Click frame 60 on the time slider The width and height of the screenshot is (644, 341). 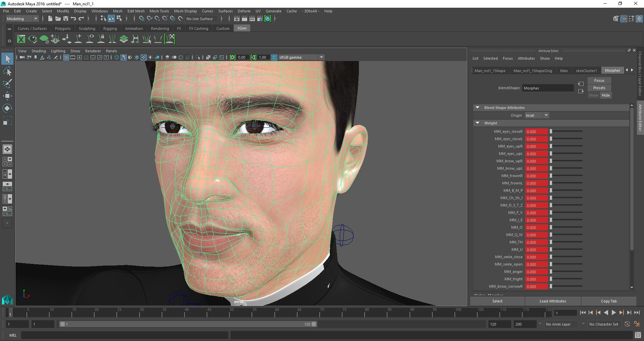277,313
